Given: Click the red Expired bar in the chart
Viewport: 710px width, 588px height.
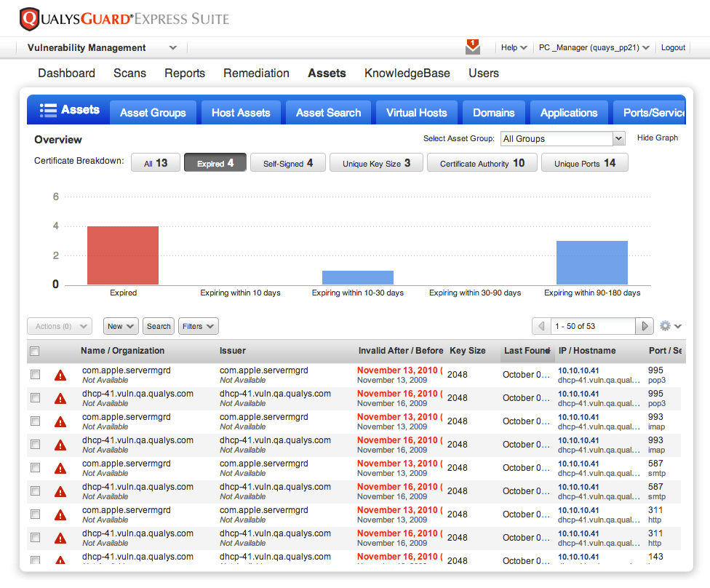Looking at the screenshot, I should 122,253.
